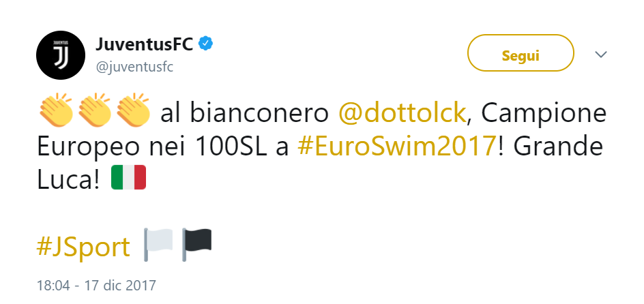Screen dimensions: 644x304
Task: Click the Italian flag emoji
Action: pos(128,177)
